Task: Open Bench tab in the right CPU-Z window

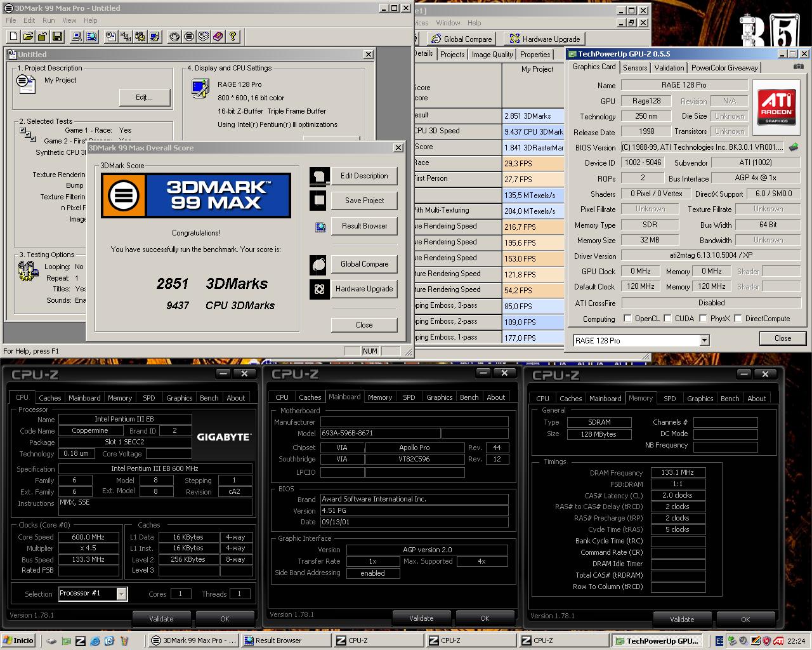Action: (730, 399)
